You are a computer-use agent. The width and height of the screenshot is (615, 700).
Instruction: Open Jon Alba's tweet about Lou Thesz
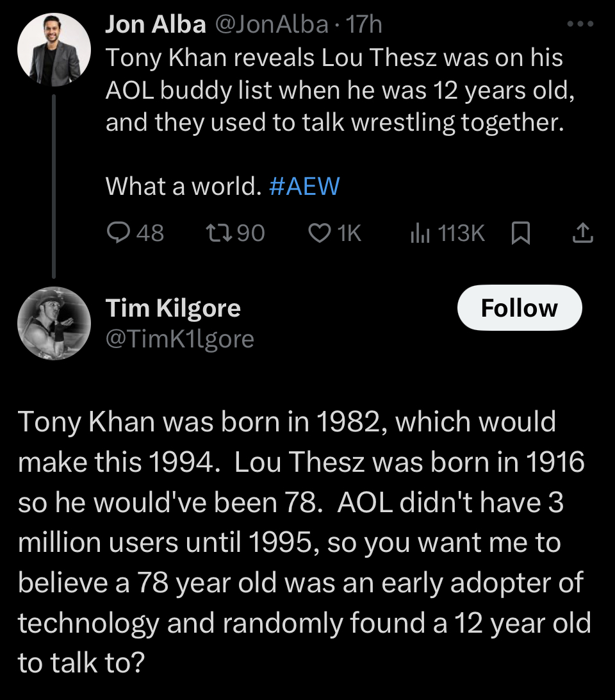coord(334,90)
